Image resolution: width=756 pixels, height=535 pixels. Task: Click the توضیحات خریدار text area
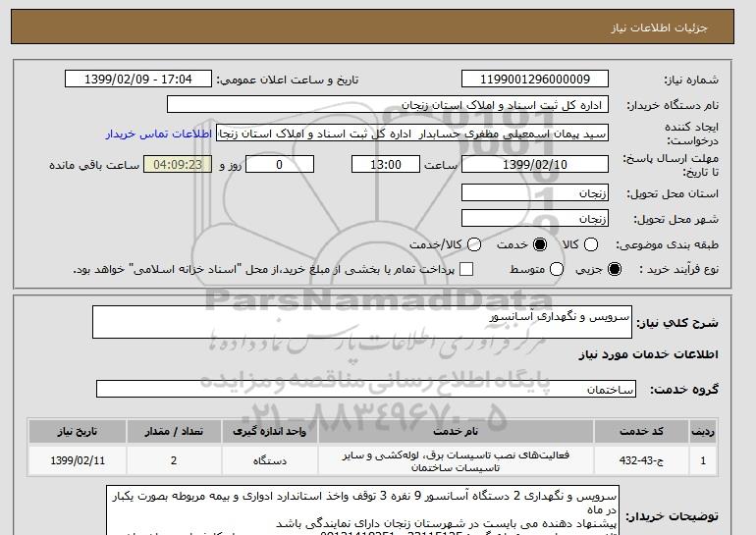click(362, 509)
